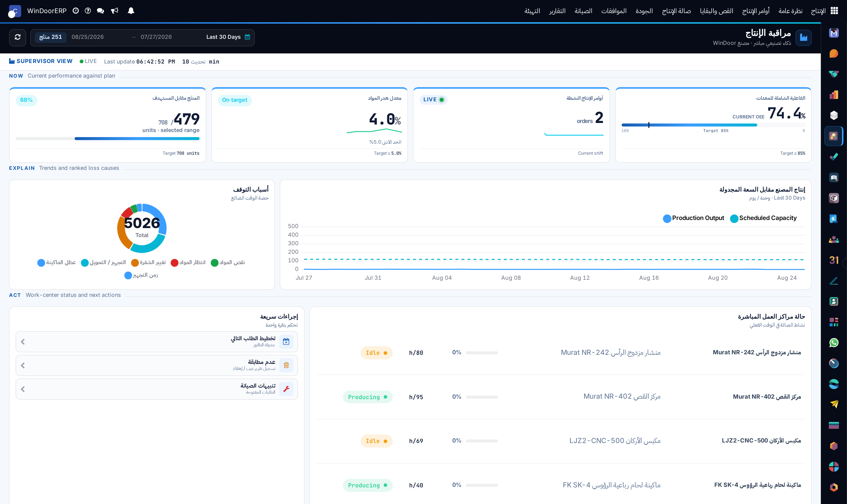Open the الصيانة menu item
This screenshot has height=504, width=847.
pyautogui.click(x=583, y=11)
